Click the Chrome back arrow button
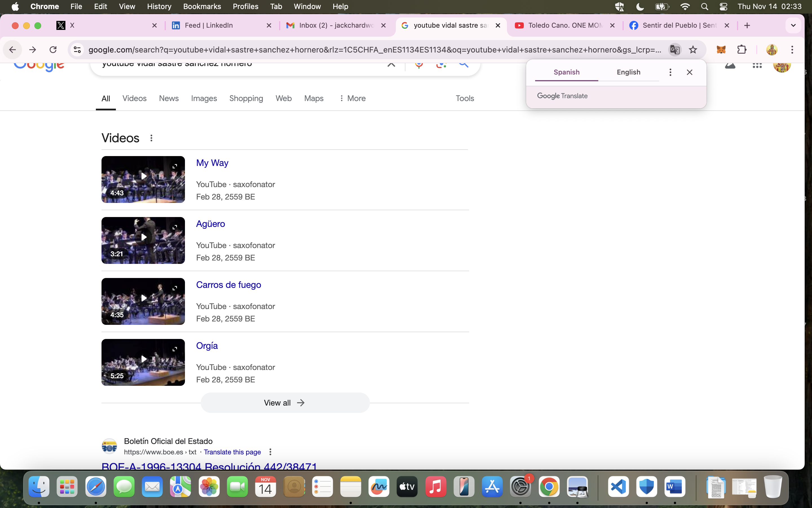The height and width of the screenshot is (508, 812). coord(12,50)
